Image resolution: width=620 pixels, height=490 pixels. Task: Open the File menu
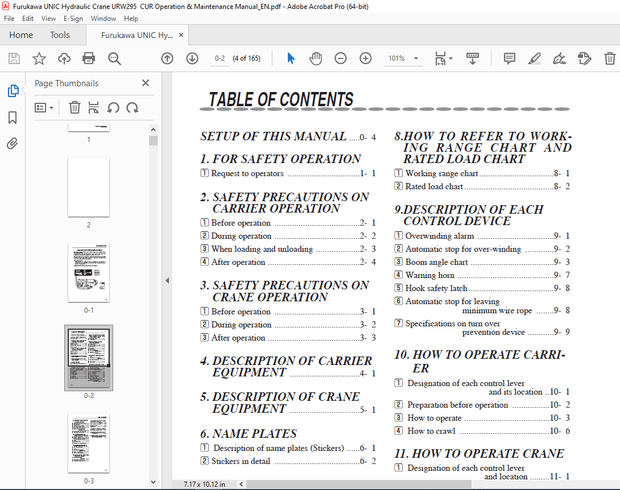click(9, 19)
